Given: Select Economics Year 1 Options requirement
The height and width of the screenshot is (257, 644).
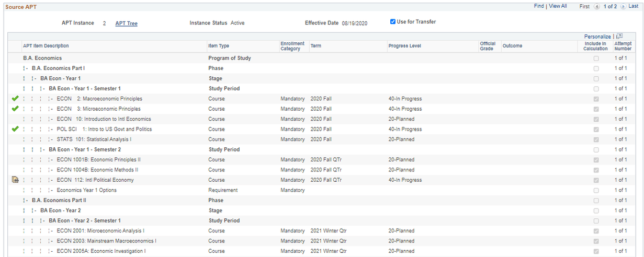Looking at the screenshot, I should pos(86,190).
